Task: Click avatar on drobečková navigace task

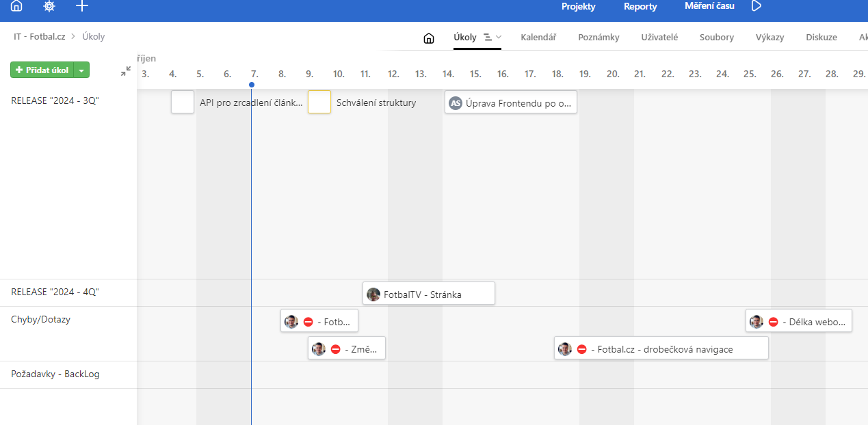Action: point(565,349)
